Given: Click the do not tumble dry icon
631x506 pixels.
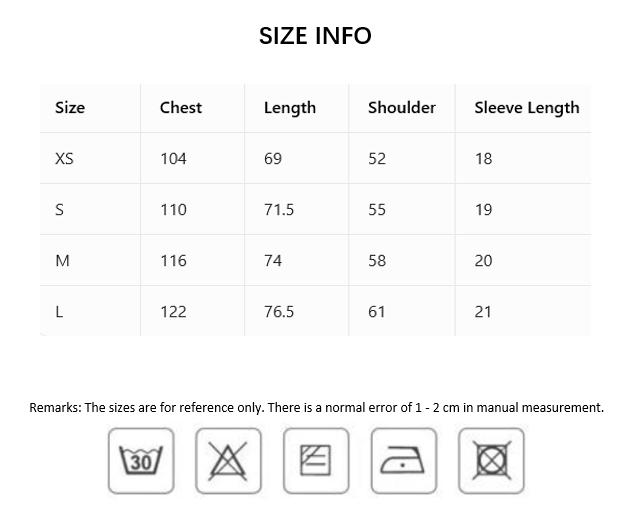Looking at the screenshot, I should tap(491, 461).
